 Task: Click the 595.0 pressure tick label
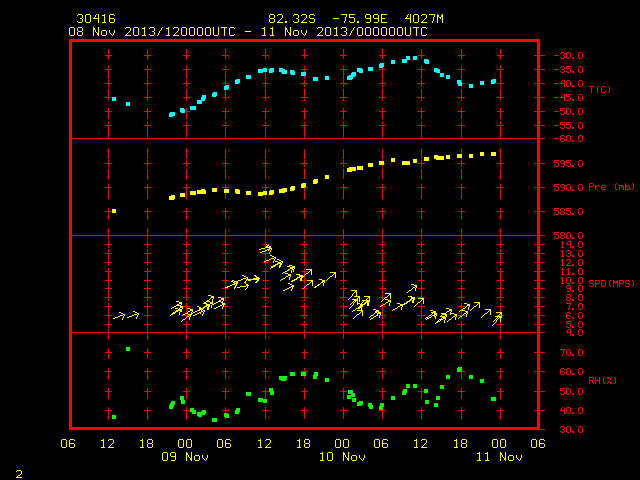pos(568,164)
